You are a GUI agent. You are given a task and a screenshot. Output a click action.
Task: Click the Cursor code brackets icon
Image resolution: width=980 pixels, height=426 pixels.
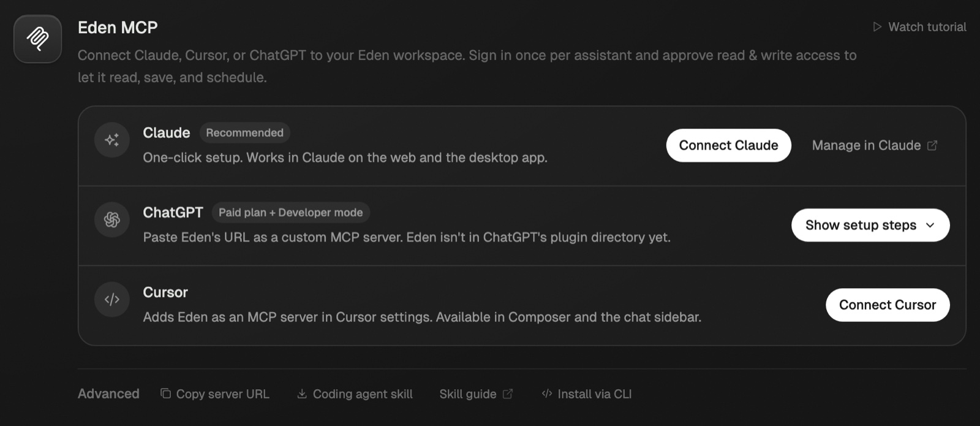tap(112, 300)
